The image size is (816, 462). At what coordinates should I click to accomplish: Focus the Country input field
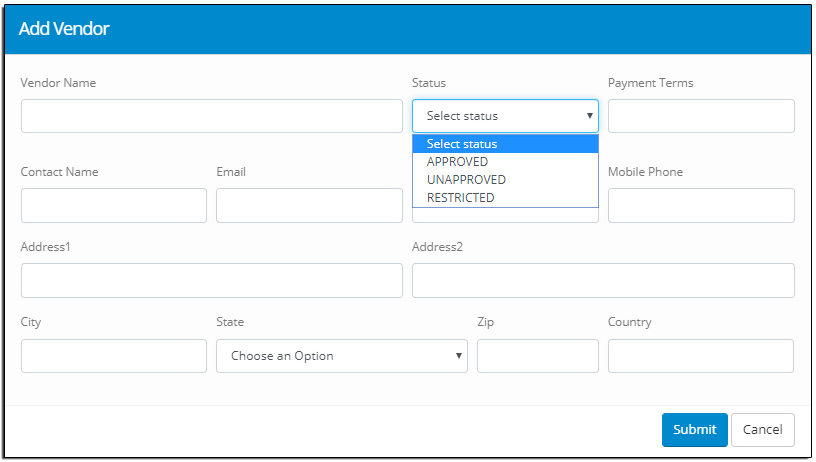pos(701,356)
